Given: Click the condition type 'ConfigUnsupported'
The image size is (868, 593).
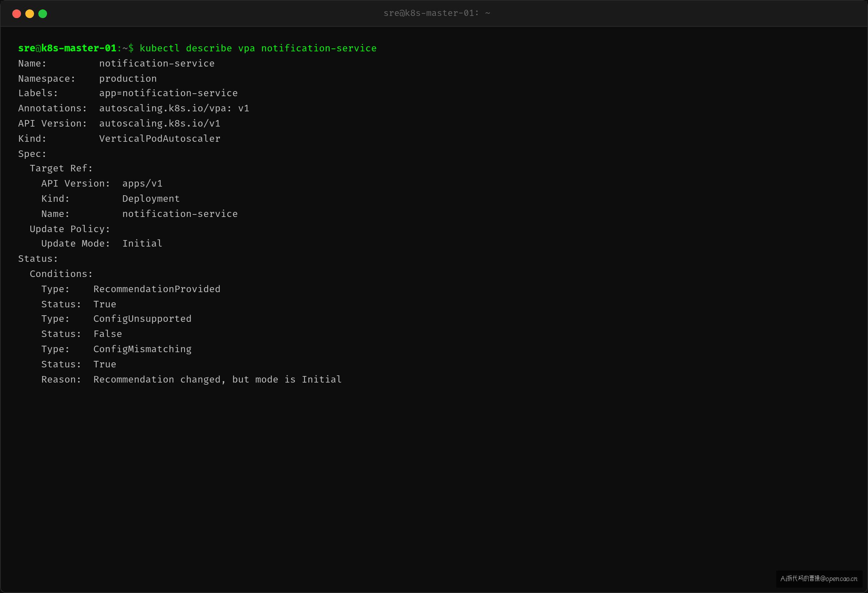Looking at the screenshot, I should [x=142, y=319].
